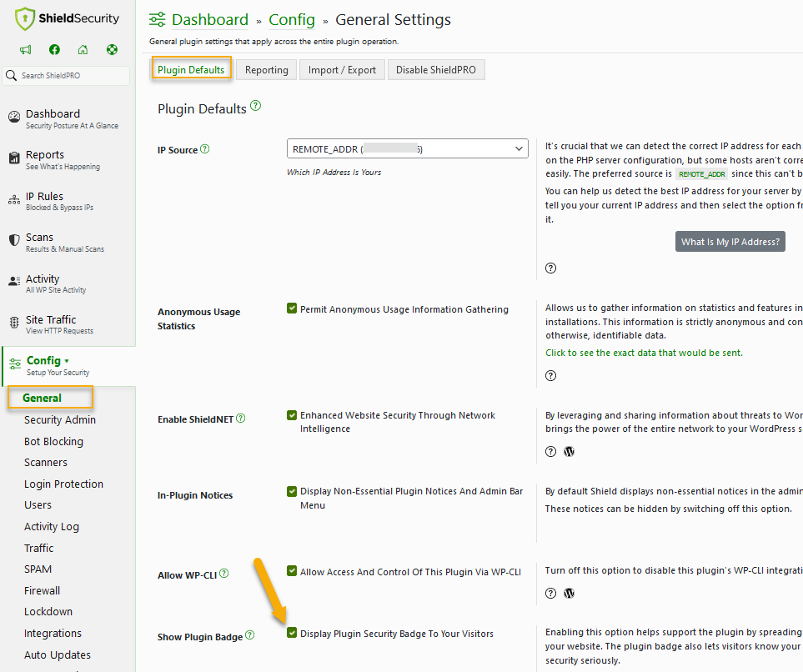Toggle Allow Access Via WP-CLI checkbox

pos(292,571)
